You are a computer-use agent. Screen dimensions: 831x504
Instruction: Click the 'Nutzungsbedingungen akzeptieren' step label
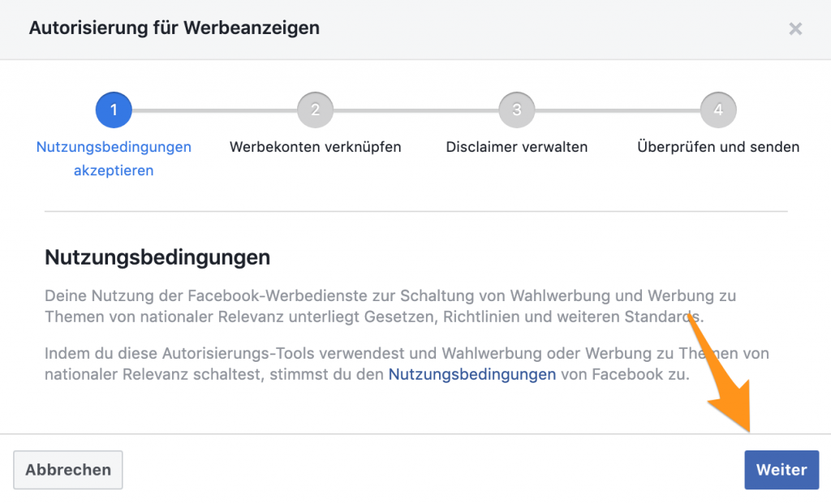pos(114,158)
